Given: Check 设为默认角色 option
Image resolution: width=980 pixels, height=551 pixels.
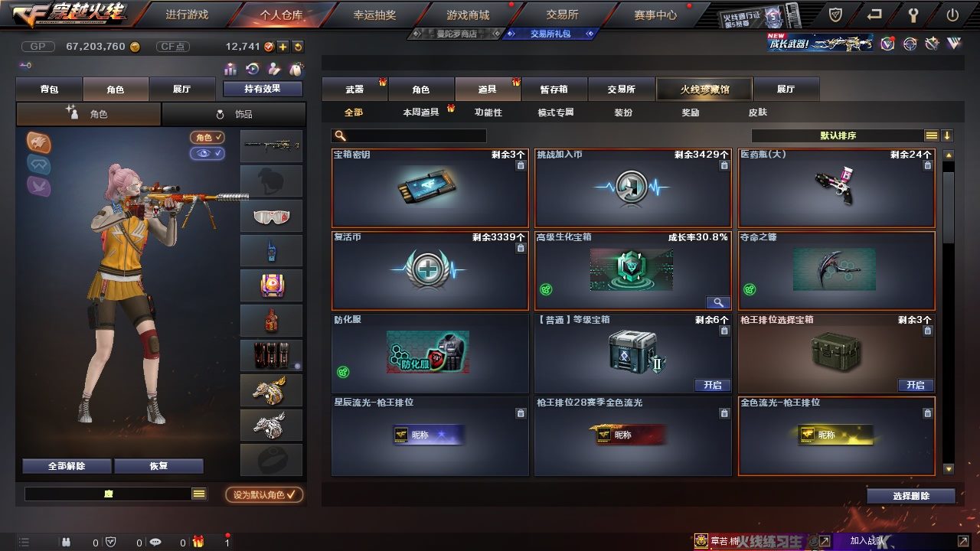Looking at the screenshot, I should coord(264,494).
